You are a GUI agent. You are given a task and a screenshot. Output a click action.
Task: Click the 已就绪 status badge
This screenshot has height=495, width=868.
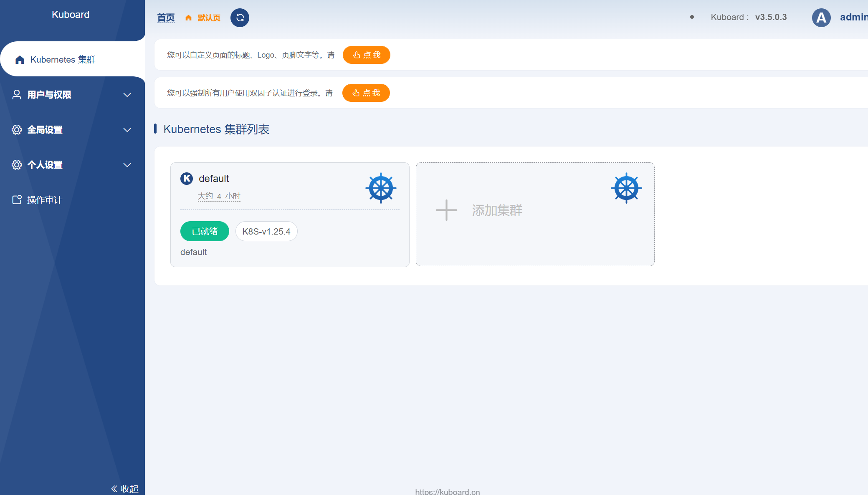pos(205,231)
